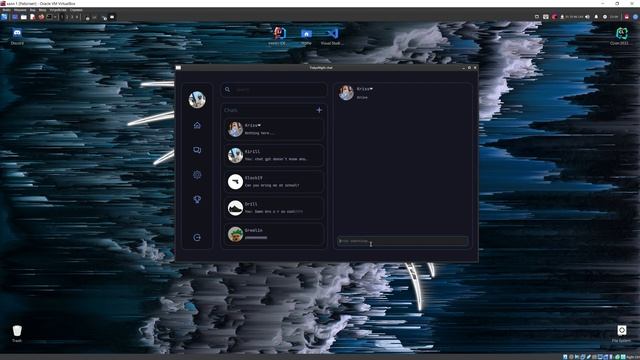This screenshot has width=640, height=360.
Task: Minimize the chat application window
Action: coord(464,68)
